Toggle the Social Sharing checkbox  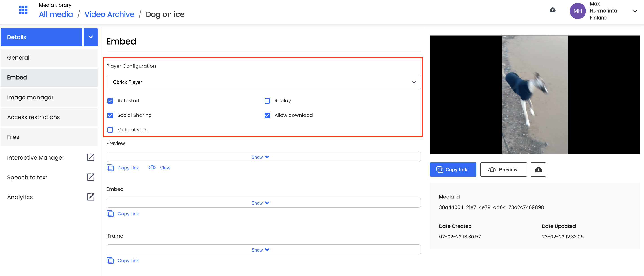click(110, 116)
